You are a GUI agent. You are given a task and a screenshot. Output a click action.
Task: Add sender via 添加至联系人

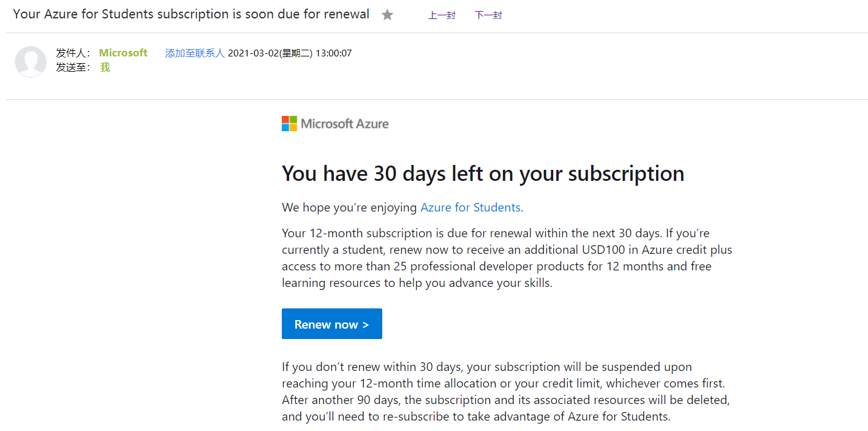coord(195,53)
